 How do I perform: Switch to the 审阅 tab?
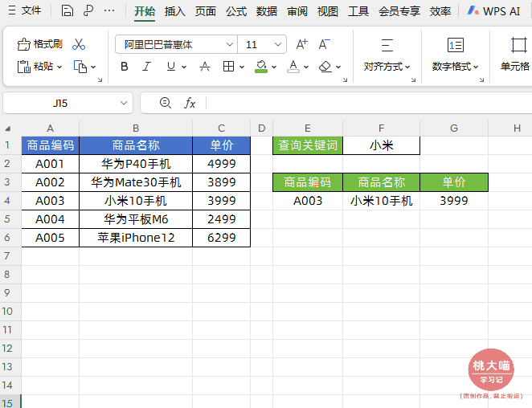[297, 11]
